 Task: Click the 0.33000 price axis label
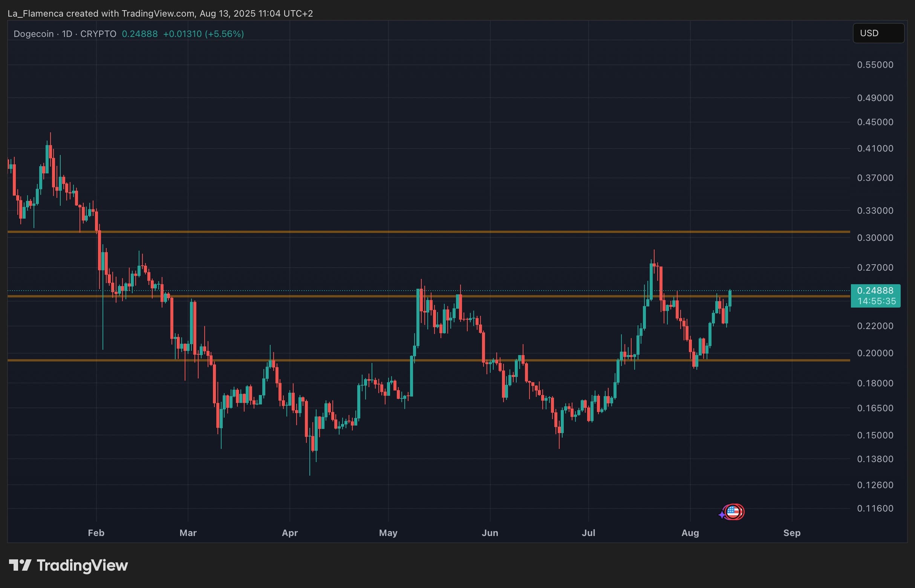tap(875, 210)
